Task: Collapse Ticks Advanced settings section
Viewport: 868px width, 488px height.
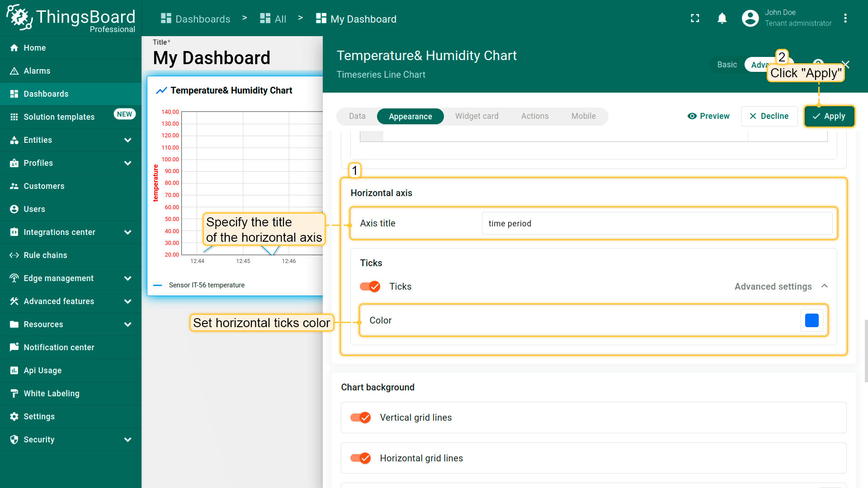Action: (x=824, y=286)
